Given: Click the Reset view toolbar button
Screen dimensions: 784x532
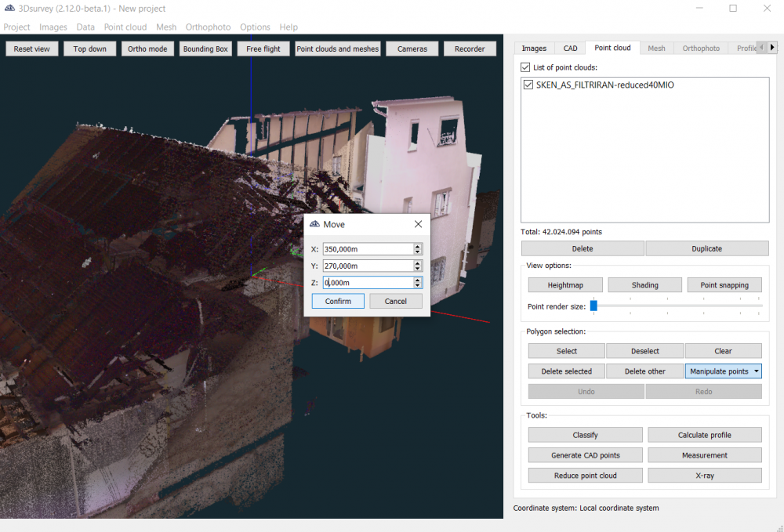Looking at the screenshot, I should [31, 49].
